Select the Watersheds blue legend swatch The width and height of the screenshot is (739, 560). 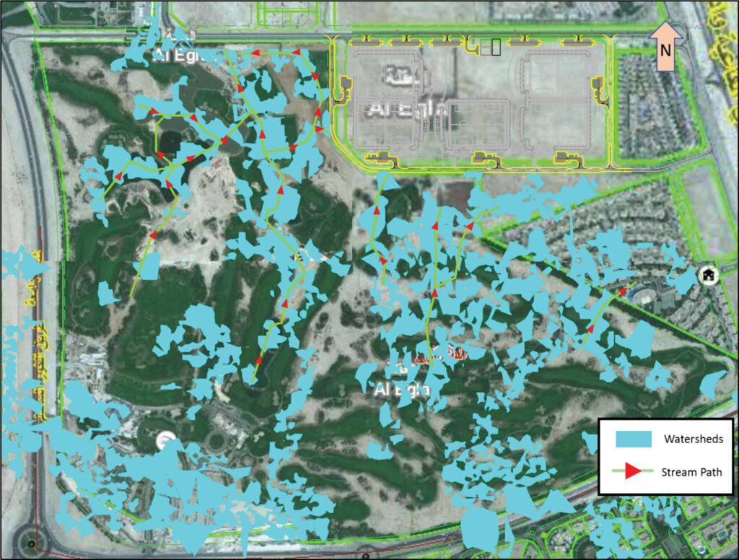point(634,439)
